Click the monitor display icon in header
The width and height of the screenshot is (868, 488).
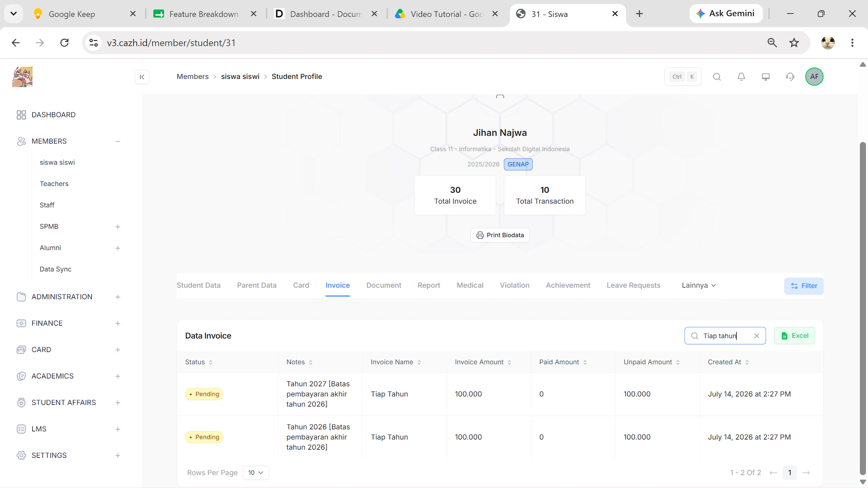coord(766,77)
